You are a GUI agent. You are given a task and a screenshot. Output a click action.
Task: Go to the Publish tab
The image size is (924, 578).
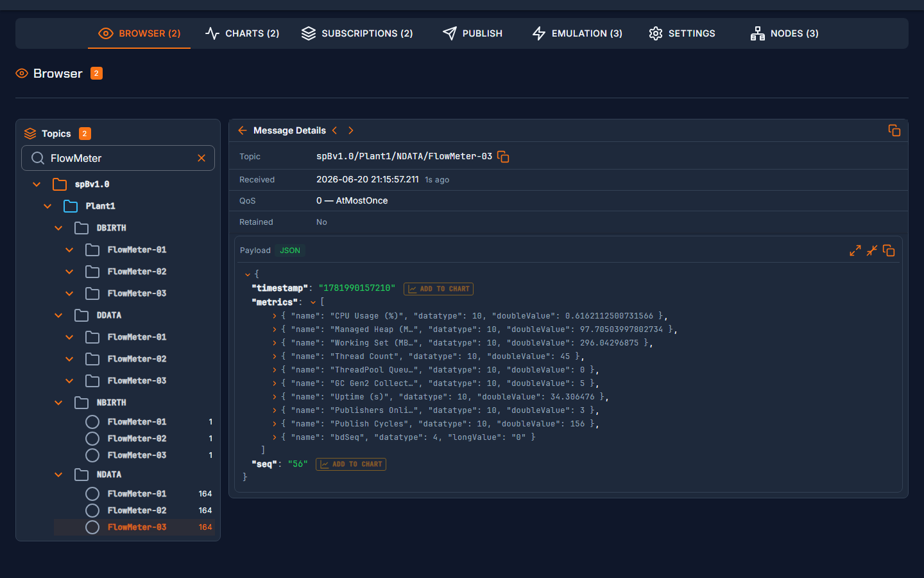[472, 33]
